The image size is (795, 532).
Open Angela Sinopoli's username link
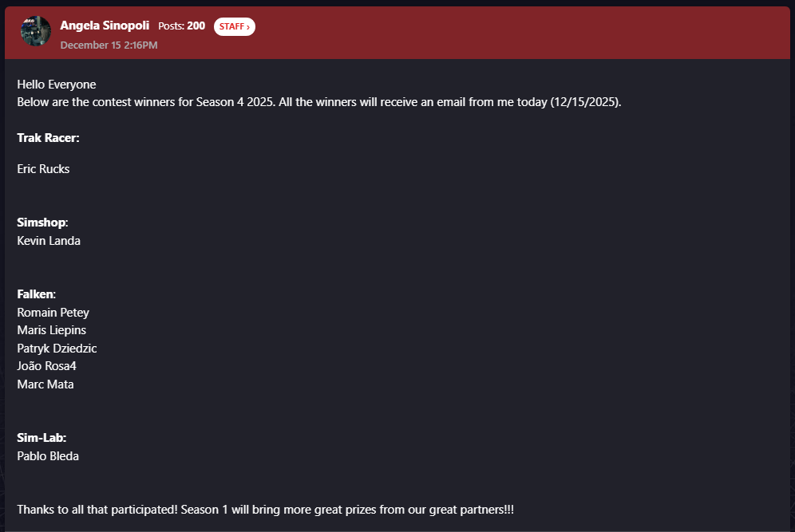click(105, 26)
